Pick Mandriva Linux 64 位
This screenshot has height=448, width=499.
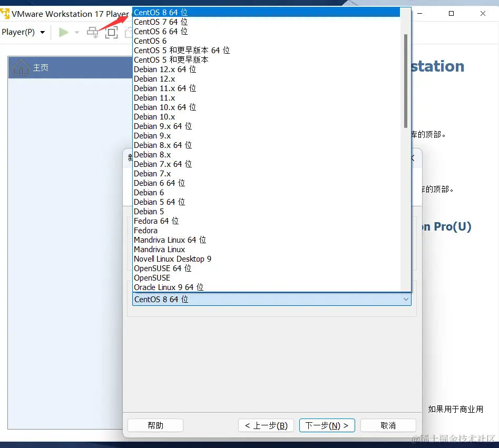coord(266,240)
